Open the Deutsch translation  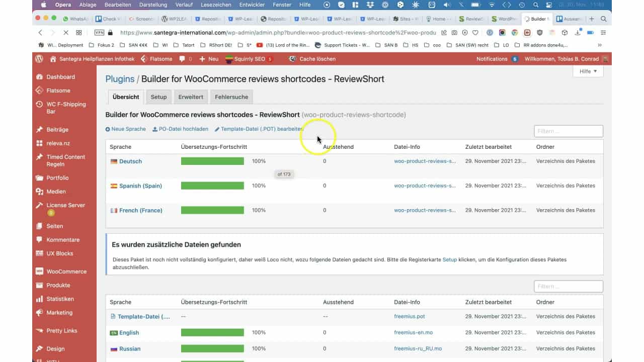coord(130,161)
